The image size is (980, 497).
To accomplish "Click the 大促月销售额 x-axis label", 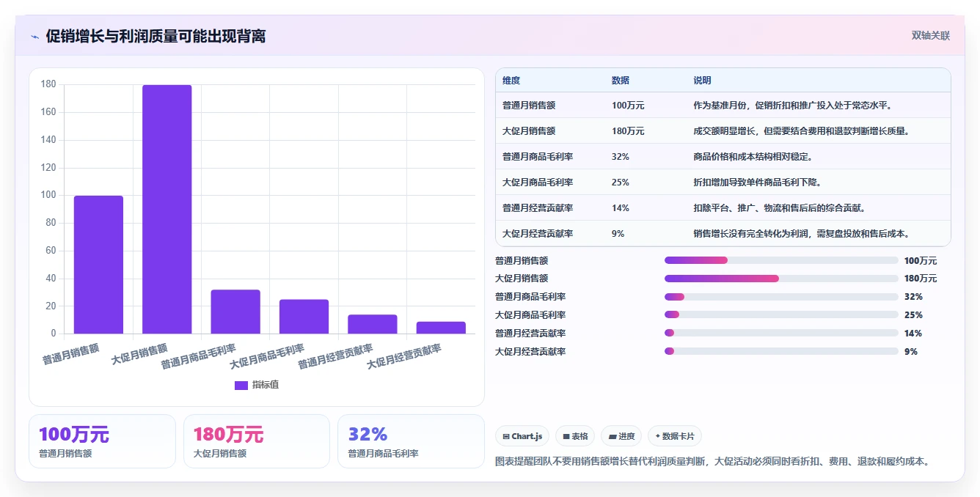I will [x=140, y=355].
